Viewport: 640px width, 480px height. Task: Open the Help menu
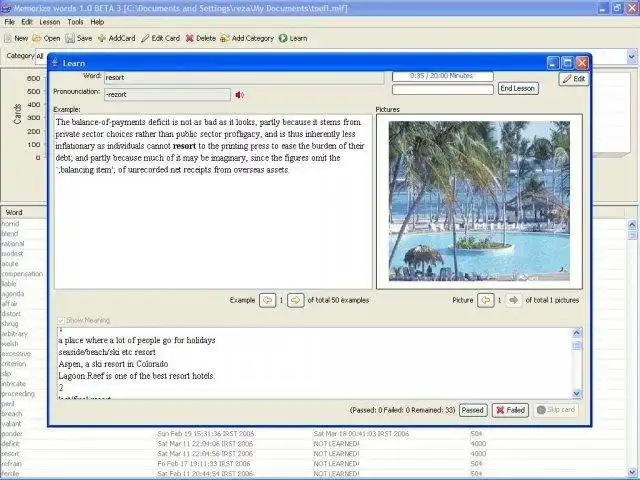[x=97, y=22]
